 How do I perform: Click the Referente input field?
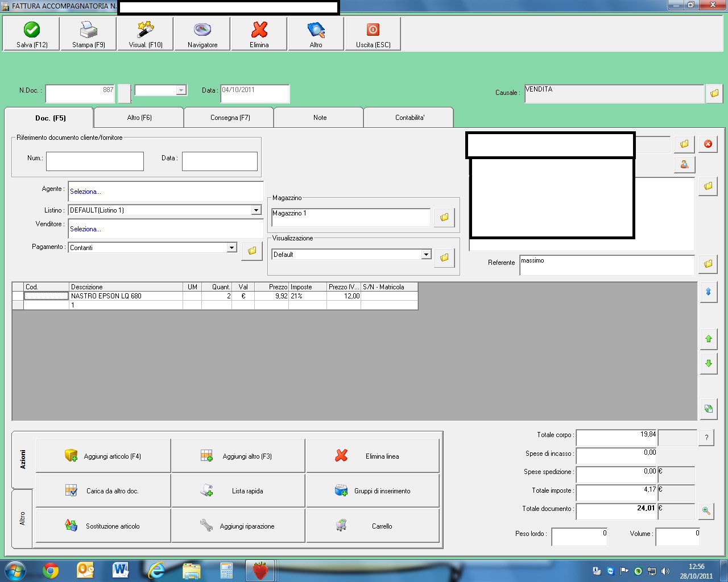click(x=606, y=265)
